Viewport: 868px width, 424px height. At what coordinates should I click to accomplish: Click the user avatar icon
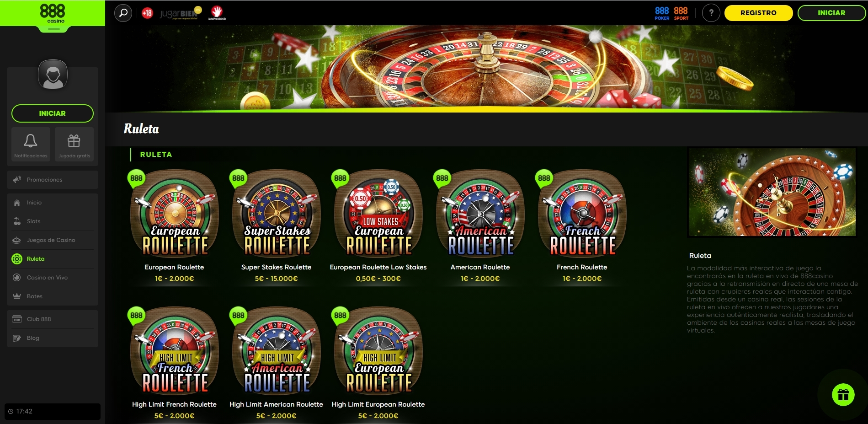pyautogui.click(x=53, y=74)
